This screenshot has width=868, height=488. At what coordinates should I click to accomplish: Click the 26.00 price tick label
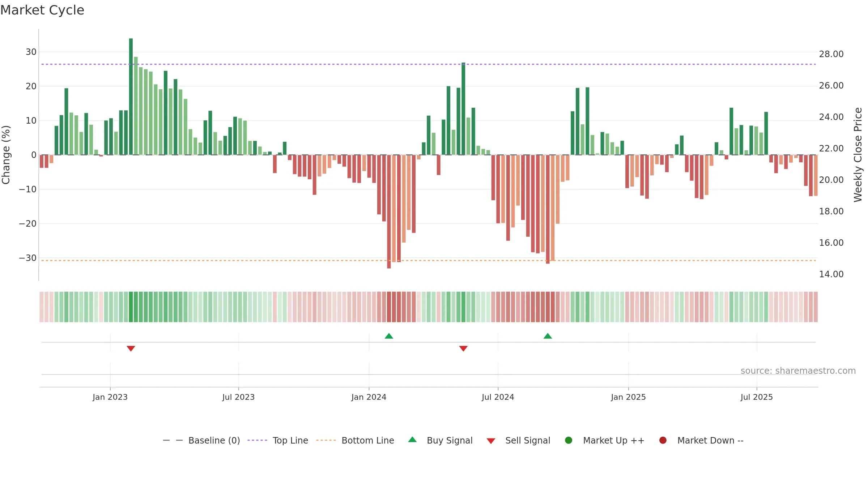(x=831, y=85)
